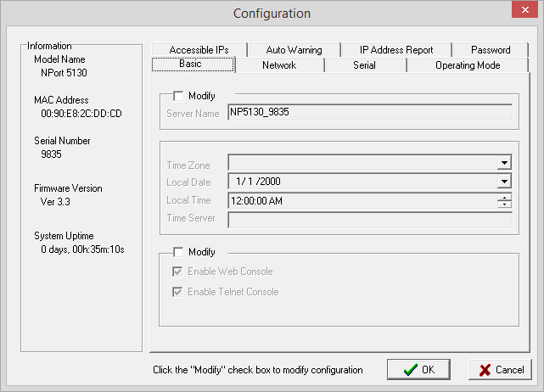Viewport: 544px width, 392px height.
Task: Tick the Modify checkbox above console options
Action: pyautogui.click(x=178, y=252)
